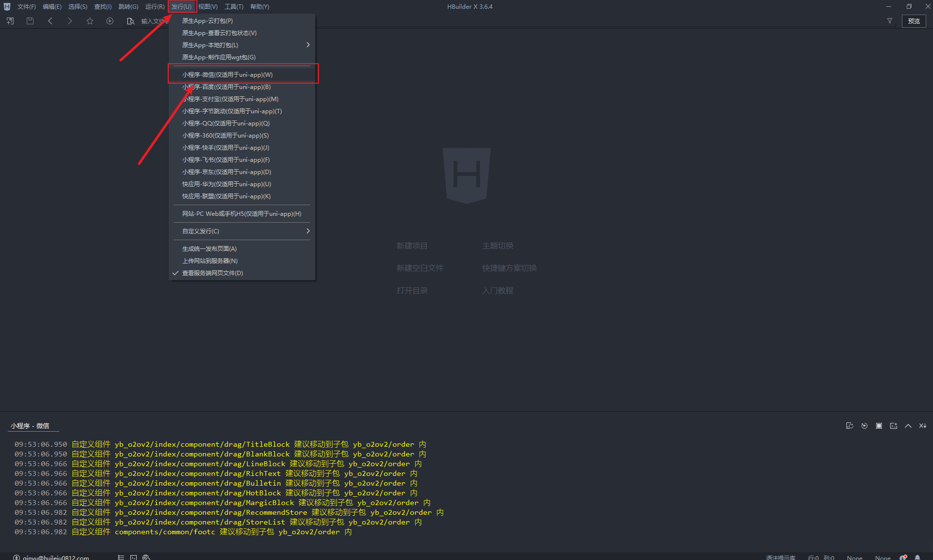Screen dimensions: 933x560
Task: Toggle 查看服务端网页文件 checked option
Action: (212, 273)
